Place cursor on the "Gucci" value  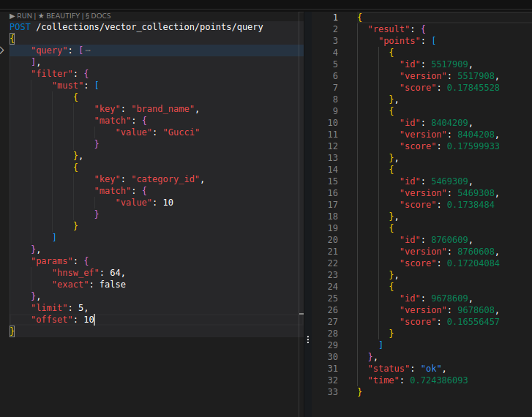click(182, 132)
